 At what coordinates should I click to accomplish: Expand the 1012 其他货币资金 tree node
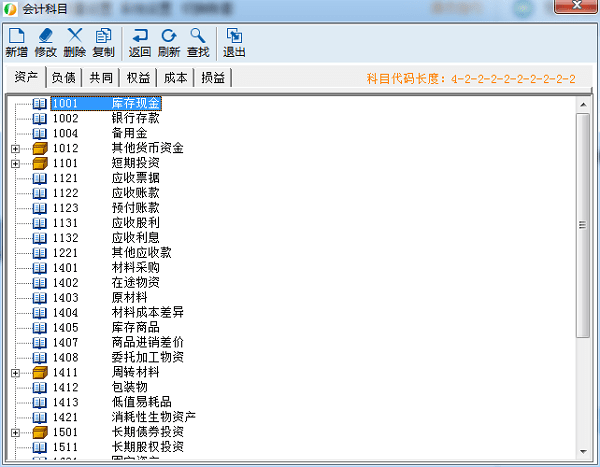(x=15, y=149)
